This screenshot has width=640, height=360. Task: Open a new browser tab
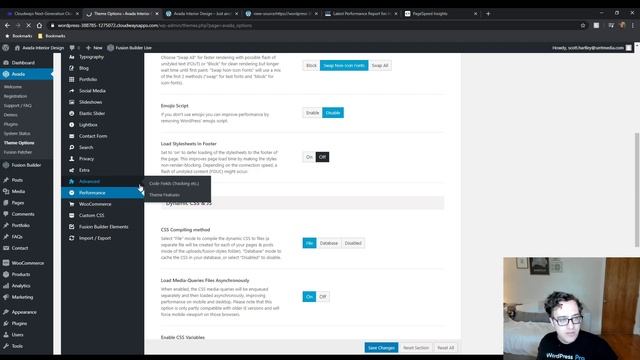(488, 13)
